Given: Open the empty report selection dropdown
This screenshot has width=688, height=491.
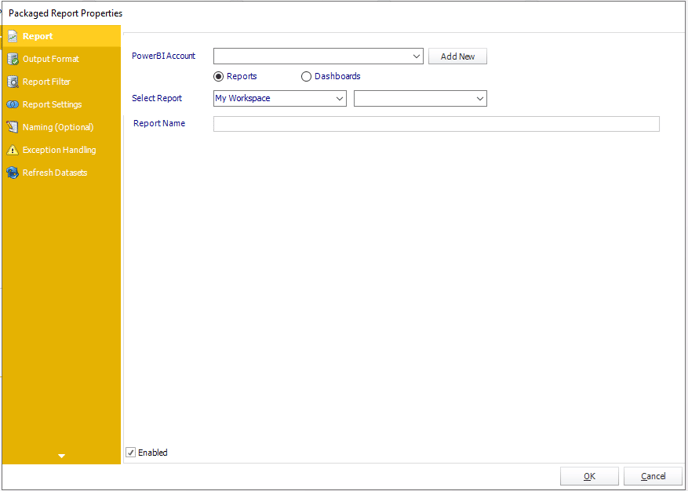Looking at the screenshot, I should 420,98.
